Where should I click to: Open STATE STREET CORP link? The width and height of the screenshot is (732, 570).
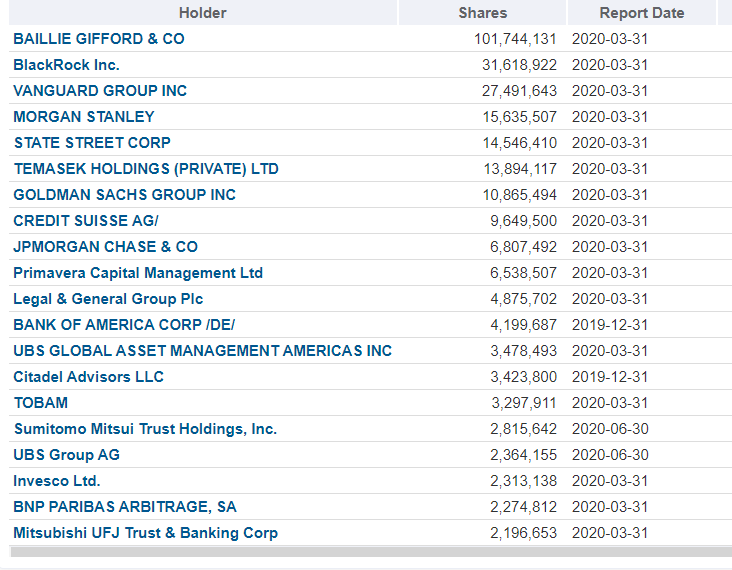tap(92, 143)
